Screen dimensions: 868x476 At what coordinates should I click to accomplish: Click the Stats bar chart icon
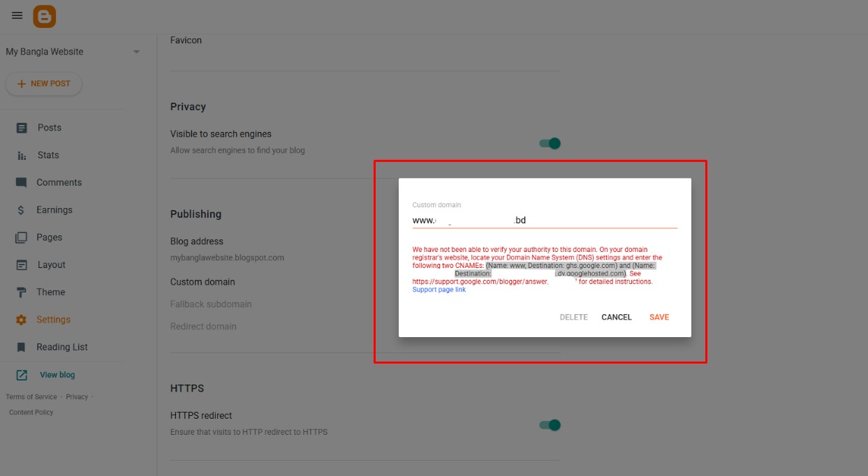pyautogui.click(x=22, y=156)
